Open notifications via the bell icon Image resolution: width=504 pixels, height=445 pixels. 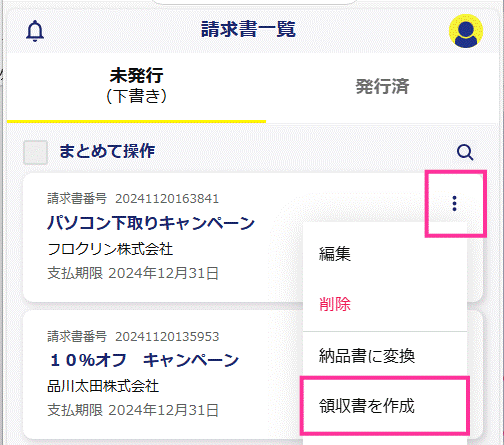[x=35, y=31]
